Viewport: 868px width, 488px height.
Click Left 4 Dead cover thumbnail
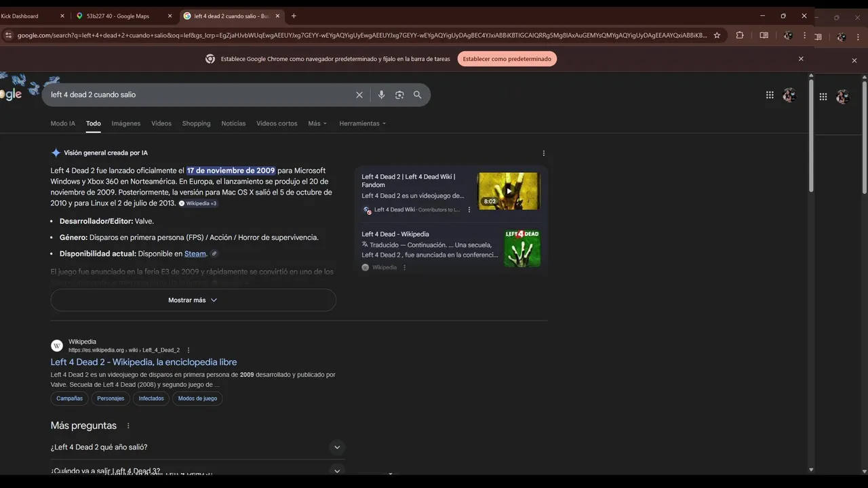tap(522, 248)
